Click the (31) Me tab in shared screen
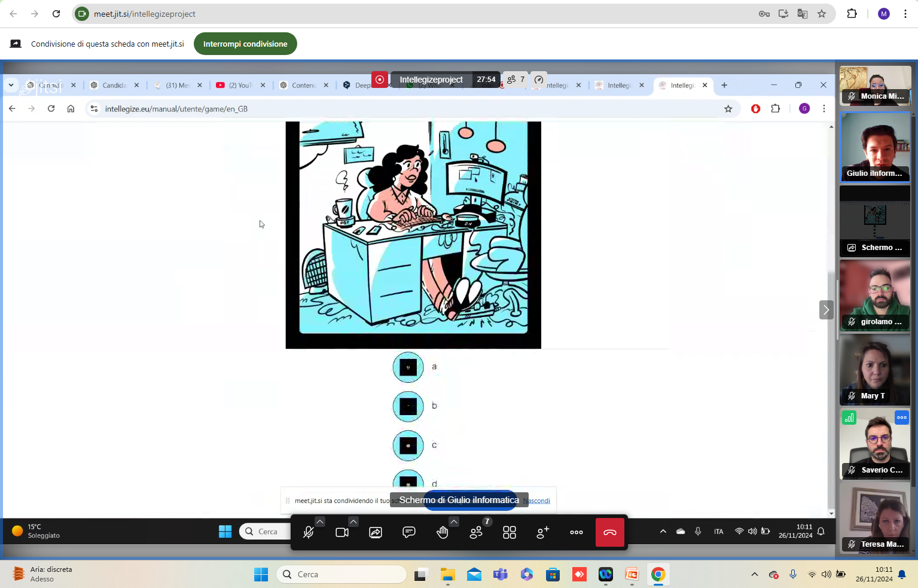 pos(178,85)
